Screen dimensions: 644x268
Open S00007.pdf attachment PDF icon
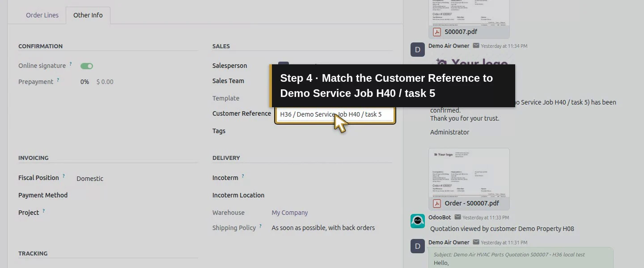(437, 32)
